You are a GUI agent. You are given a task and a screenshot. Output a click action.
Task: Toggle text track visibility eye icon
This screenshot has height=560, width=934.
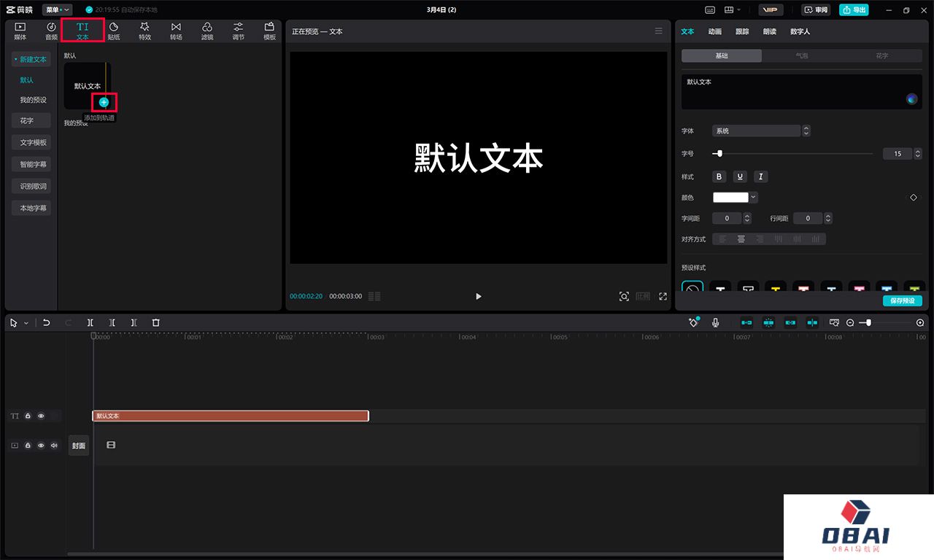tap(41, 416)
